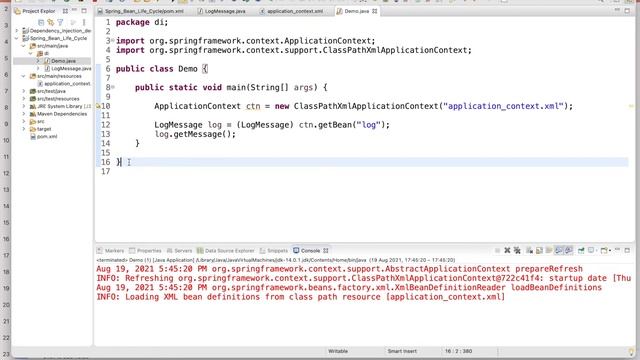Image resolution: width=640 pixels, height=360 pixels.
Task: Collapse the src/main/resources folder
Action: point(24,76)
